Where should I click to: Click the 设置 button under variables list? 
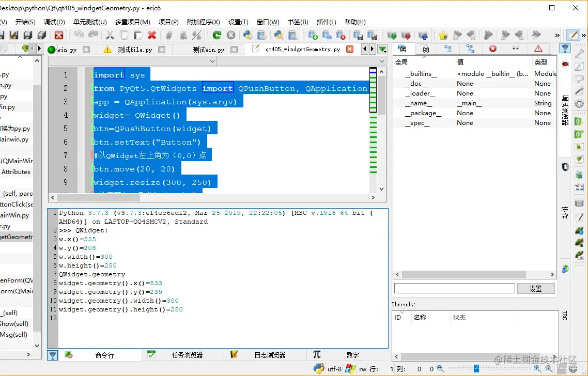pos(535,288)
